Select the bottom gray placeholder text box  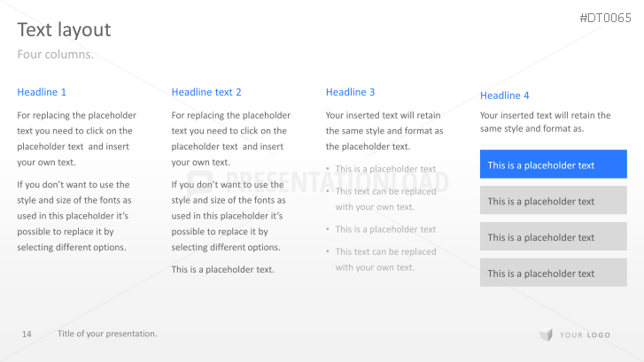(x=553, y=273)
